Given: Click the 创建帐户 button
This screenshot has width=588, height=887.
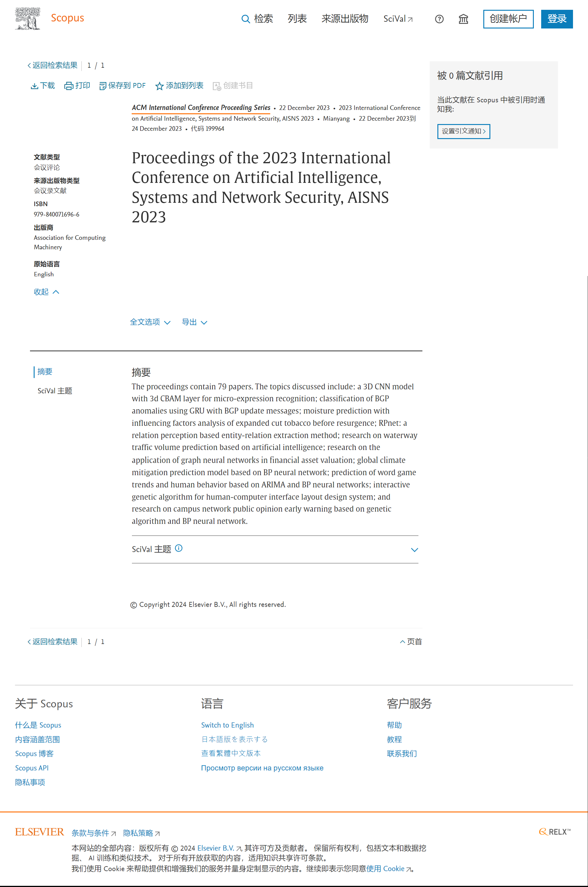Looking at the screenshot, I should pyautogui.click(x=508, y=19).
